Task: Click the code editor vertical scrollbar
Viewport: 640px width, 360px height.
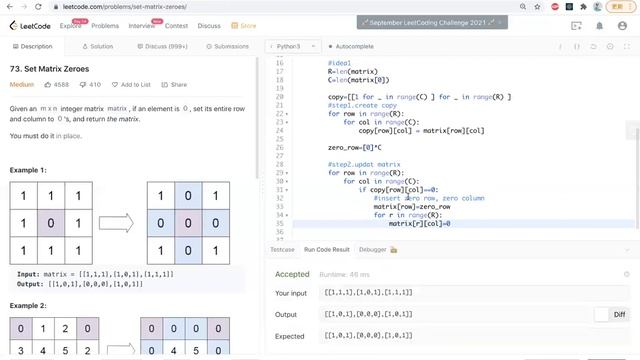Action: [x=637, y=178]
